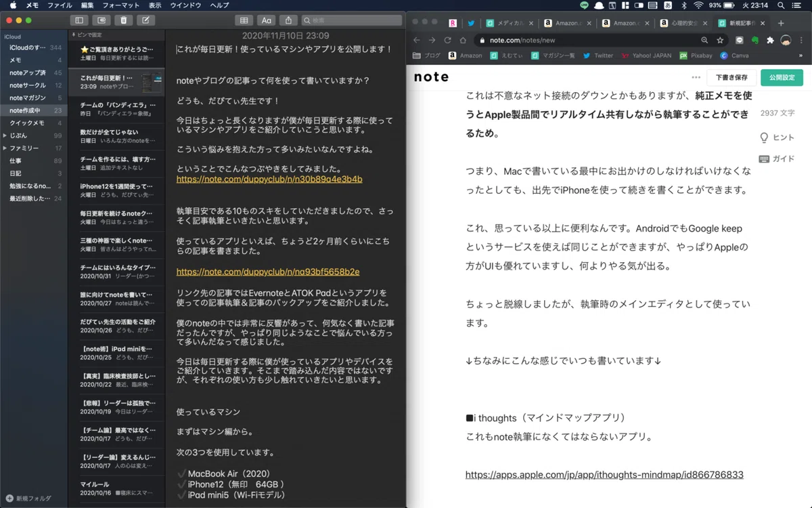The height and width of the screenshot is (508, 812).
Task: Open the nq93bf5658b2e note link
Action: (268, 272)
